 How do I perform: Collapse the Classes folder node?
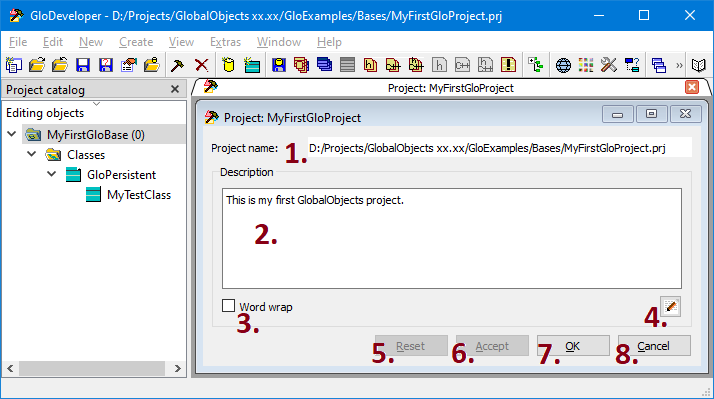coord(31,154)
